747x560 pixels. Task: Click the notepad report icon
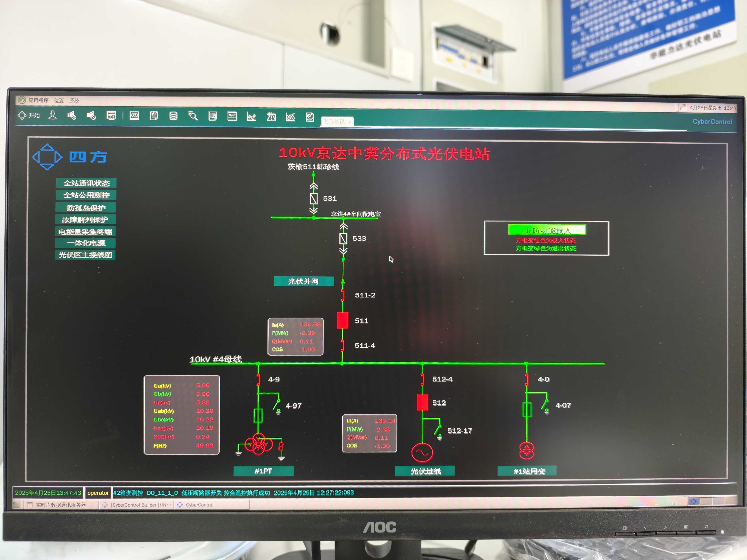click(154, 116)
